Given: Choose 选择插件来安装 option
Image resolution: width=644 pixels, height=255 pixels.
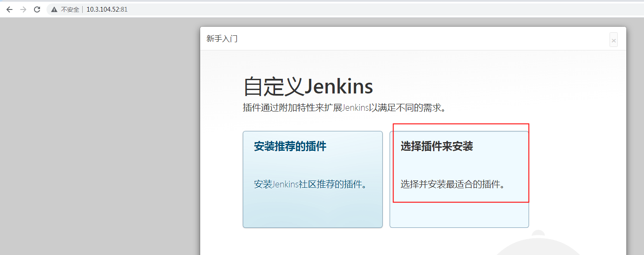Looking at the screenshot, I should point(459,179).
